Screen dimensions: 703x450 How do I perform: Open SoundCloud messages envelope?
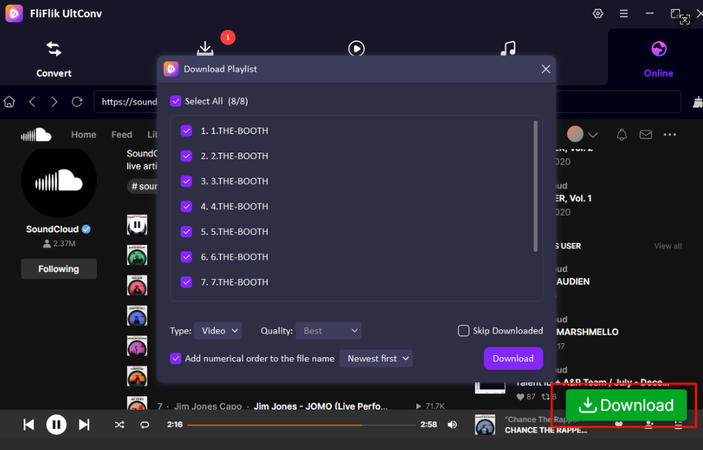coord(646,134)
